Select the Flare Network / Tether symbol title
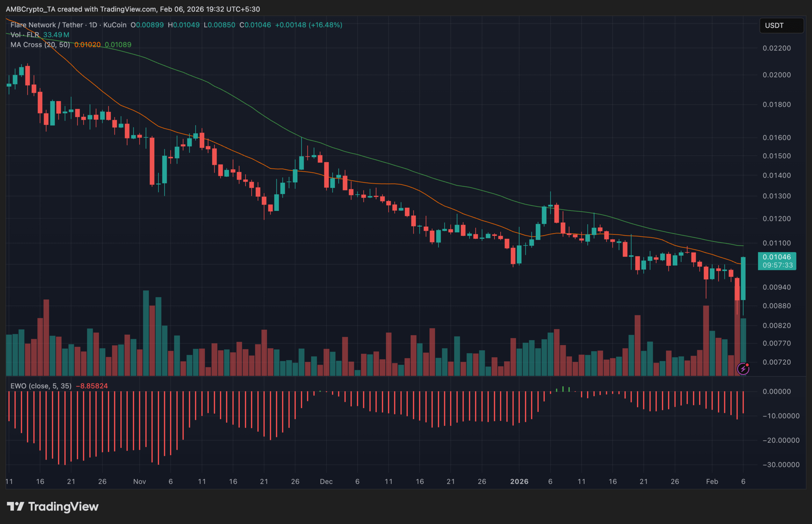The image size is (812, 524). coord(47,25)
